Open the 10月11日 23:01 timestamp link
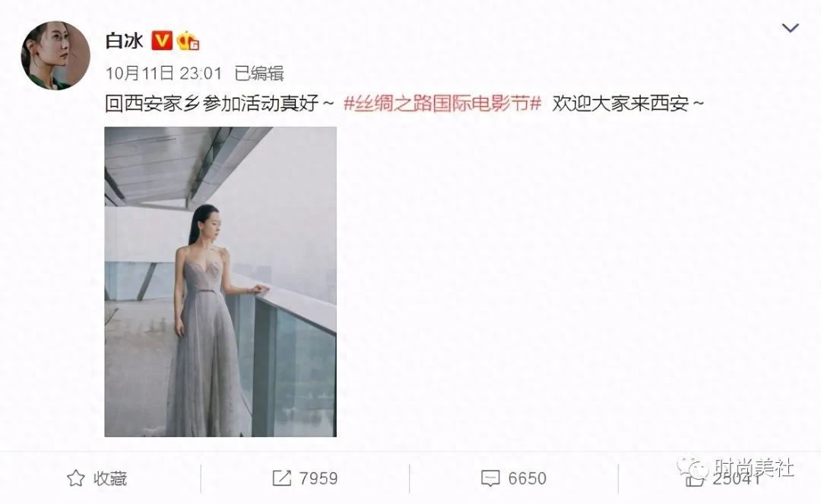This screenshot has height=504, width=821. (x=164, y=73)
